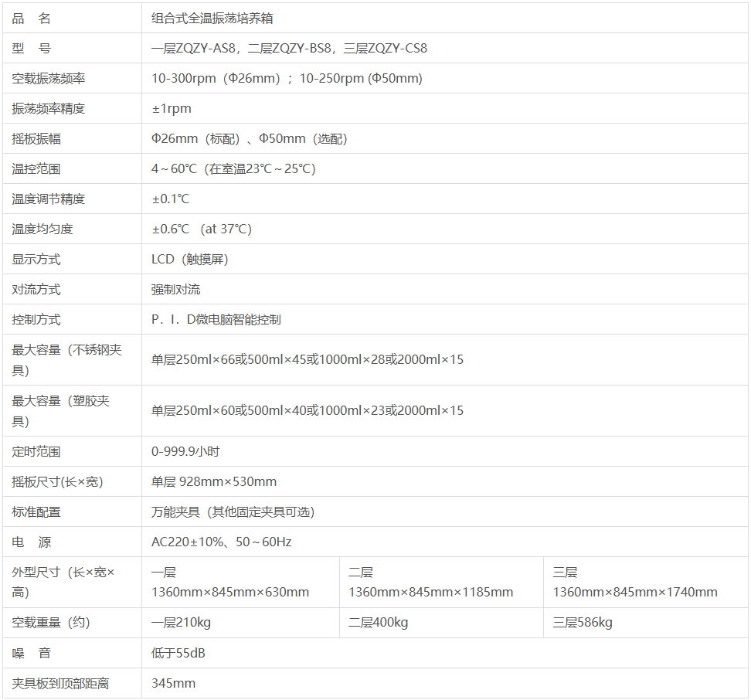The height and width of the screenshot is (700, 751).
Task: Select the LCD（触摸屏）display value
Action: 190,260
